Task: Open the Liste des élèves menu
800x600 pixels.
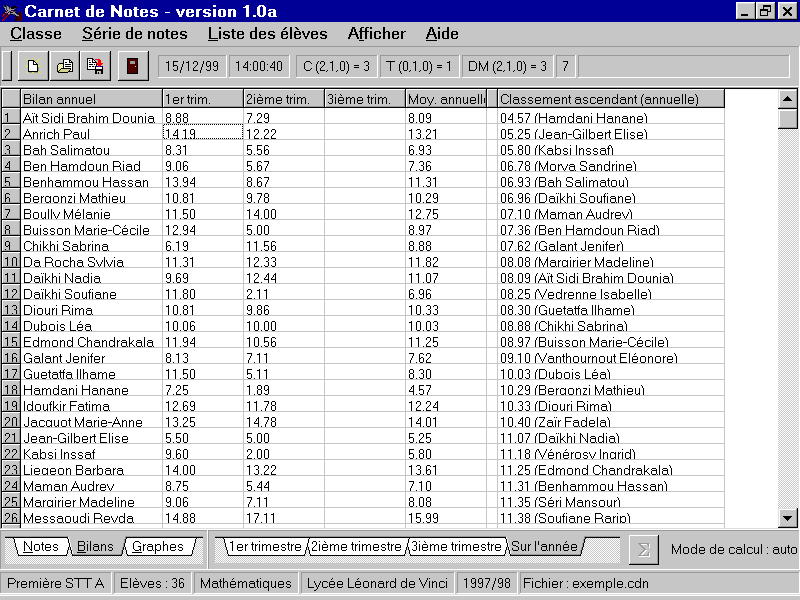Action: tap(268, 34)
